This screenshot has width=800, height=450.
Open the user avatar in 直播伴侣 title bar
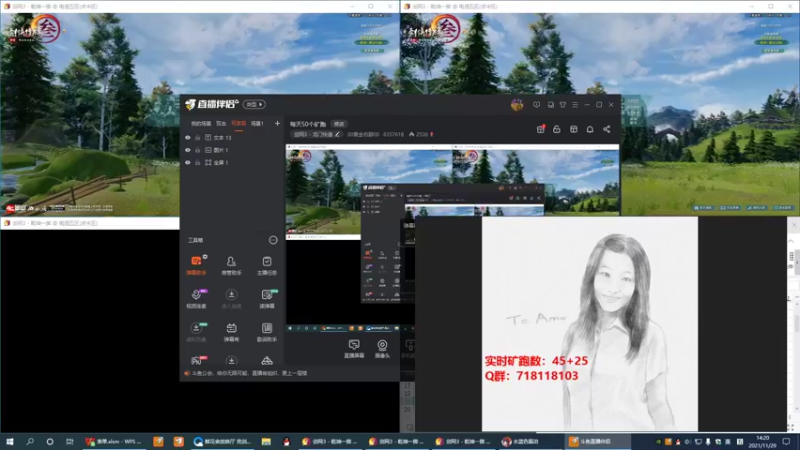click(x=517, y=105)
